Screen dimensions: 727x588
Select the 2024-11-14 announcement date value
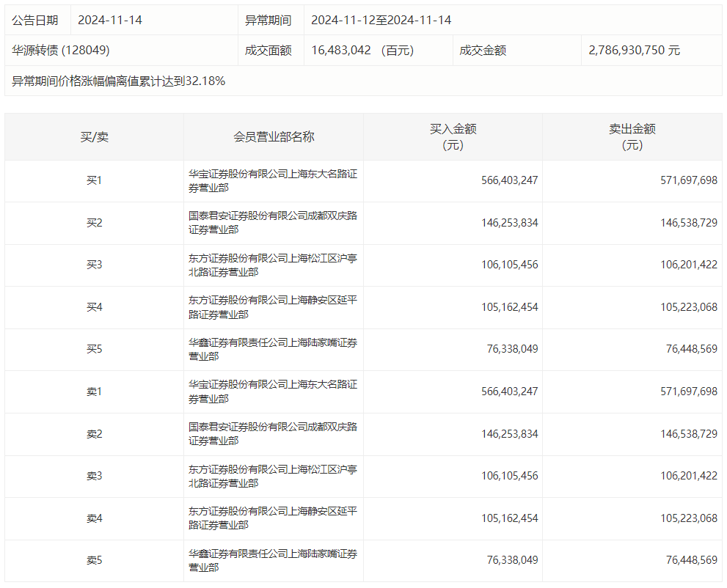point(110,21)
